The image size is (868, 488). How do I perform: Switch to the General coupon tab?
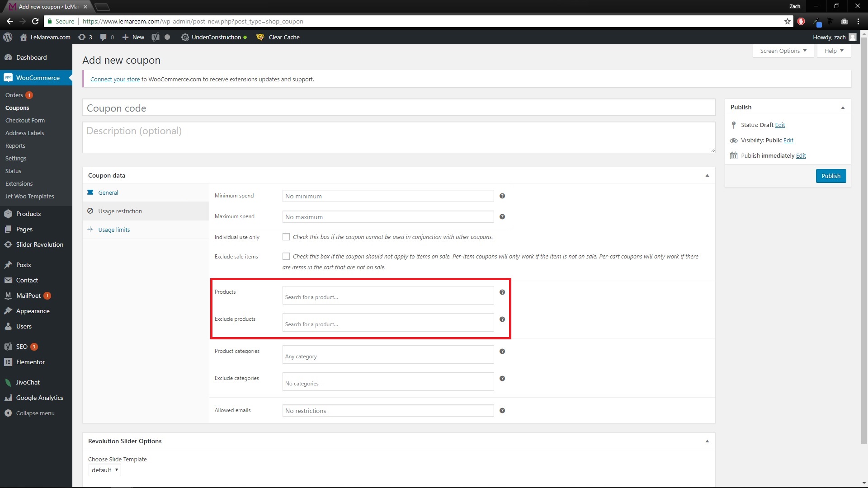146,192
